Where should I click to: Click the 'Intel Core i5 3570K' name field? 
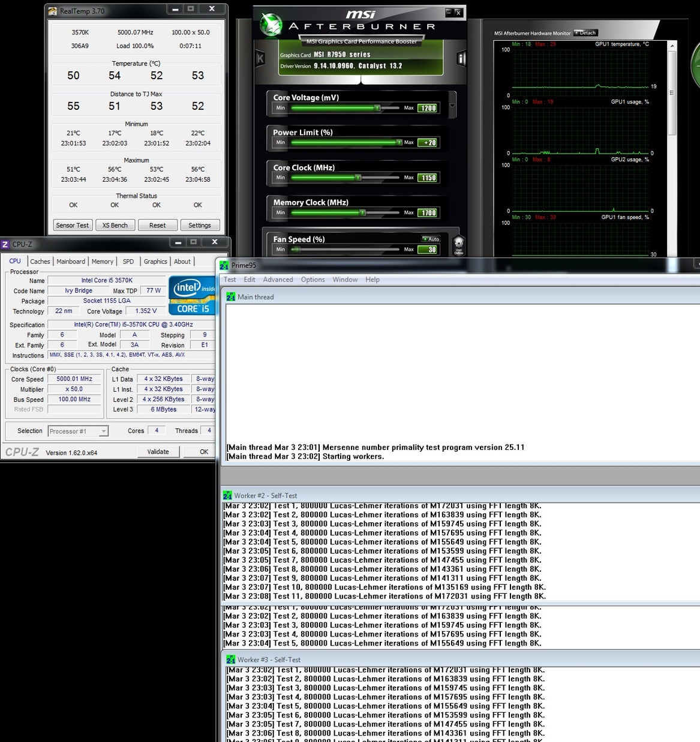(107, 280)
